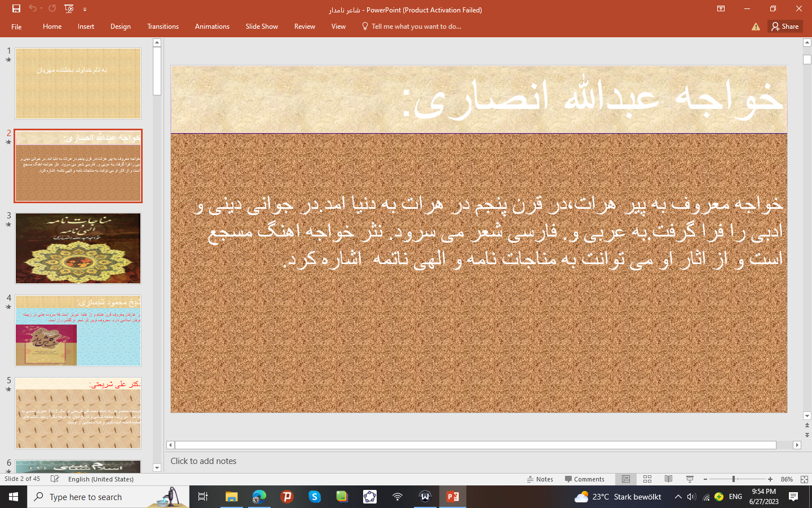
Task: Open Reading View from status bar
Action: (668, 479)
